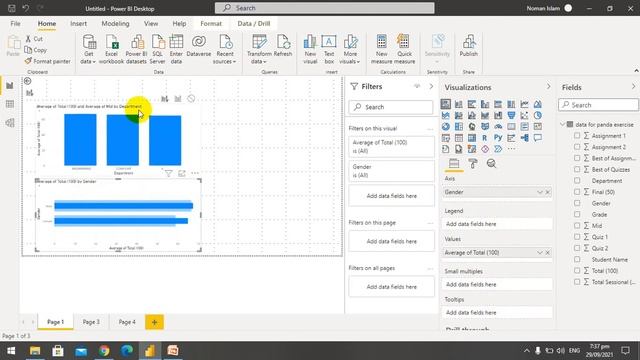Screen dimensions: 640x360
Task: Check the Quiz 1 field
Action: click(x=577, y=236)
